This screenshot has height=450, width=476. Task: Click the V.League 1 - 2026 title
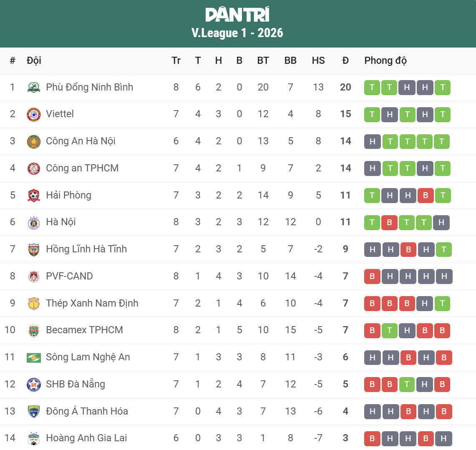tap(237, 33)
